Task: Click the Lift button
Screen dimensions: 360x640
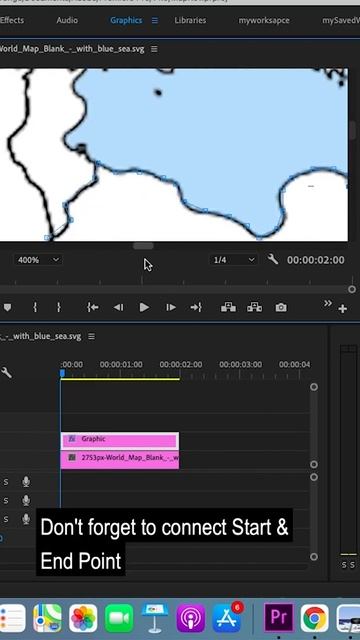Action: coord(228,307)
